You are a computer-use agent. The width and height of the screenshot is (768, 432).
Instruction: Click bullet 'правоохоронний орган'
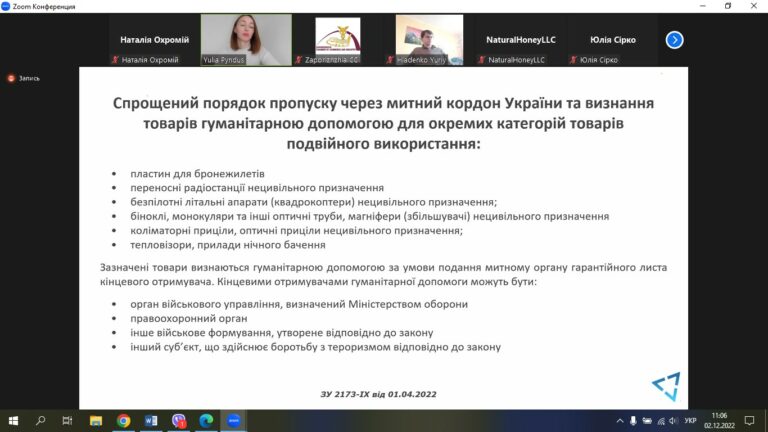click(189, 318)
